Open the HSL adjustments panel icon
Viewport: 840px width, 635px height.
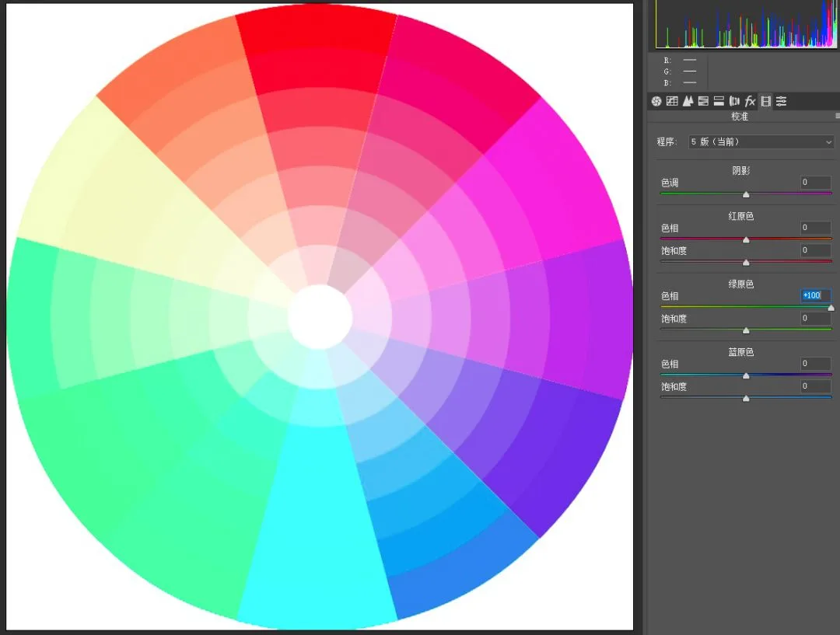[x=703, y=101]
